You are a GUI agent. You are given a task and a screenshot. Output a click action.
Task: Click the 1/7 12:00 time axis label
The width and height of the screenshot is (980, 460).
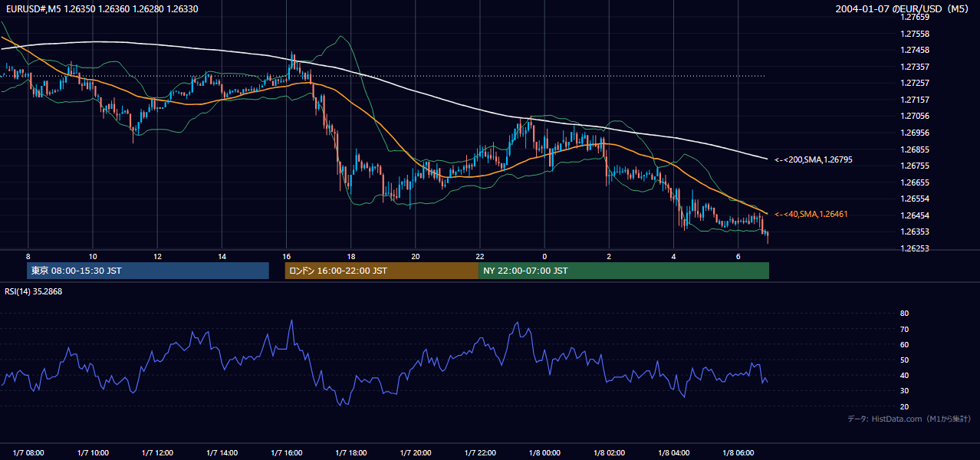158,452
